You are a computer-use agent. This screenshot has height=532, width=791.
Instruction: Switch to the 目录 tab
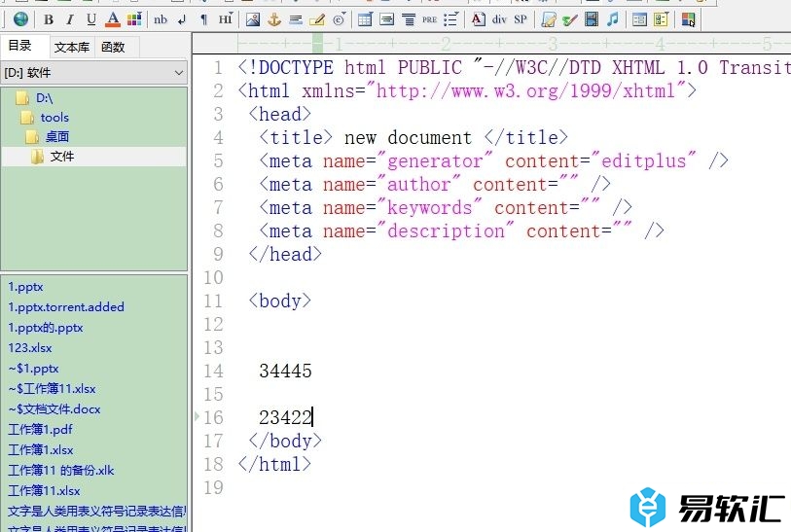click(20, 46)
